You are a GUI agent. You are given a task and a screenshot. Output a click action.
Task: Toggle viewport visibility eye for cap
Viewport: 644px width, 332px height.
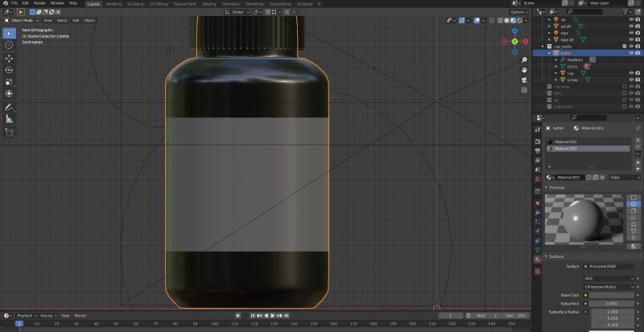pos(631,73)
